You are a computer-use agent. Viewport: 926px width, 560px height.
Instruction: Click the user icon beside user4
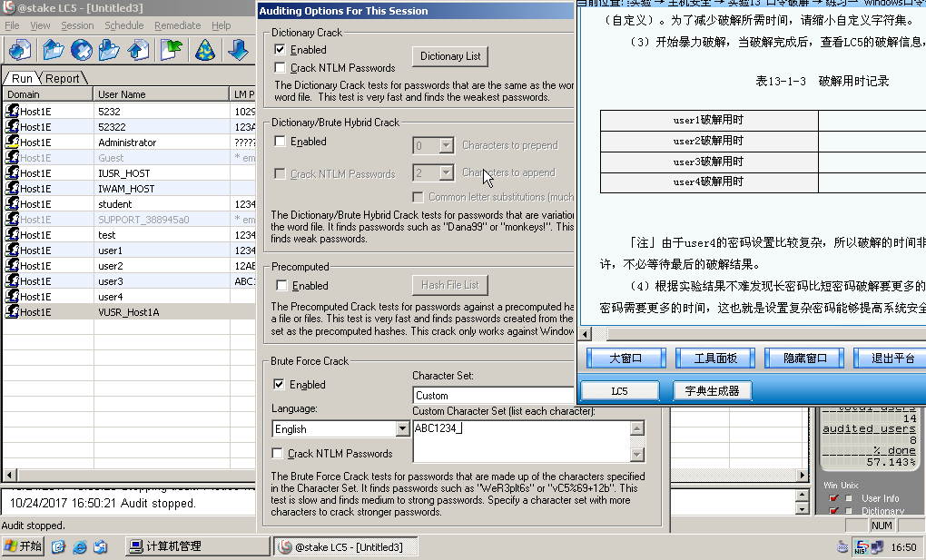point(12,296)
